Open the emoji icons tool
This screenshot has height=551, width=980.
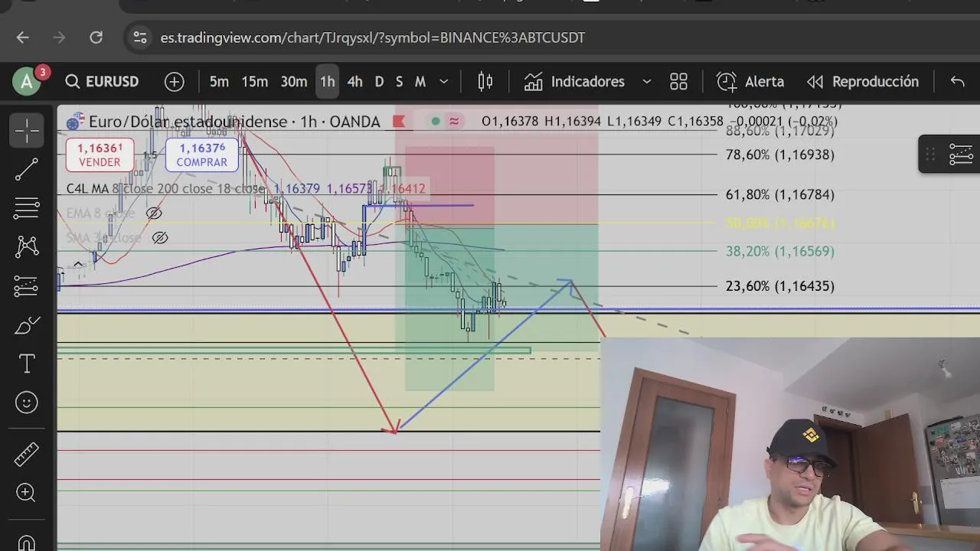coord(27,403)
